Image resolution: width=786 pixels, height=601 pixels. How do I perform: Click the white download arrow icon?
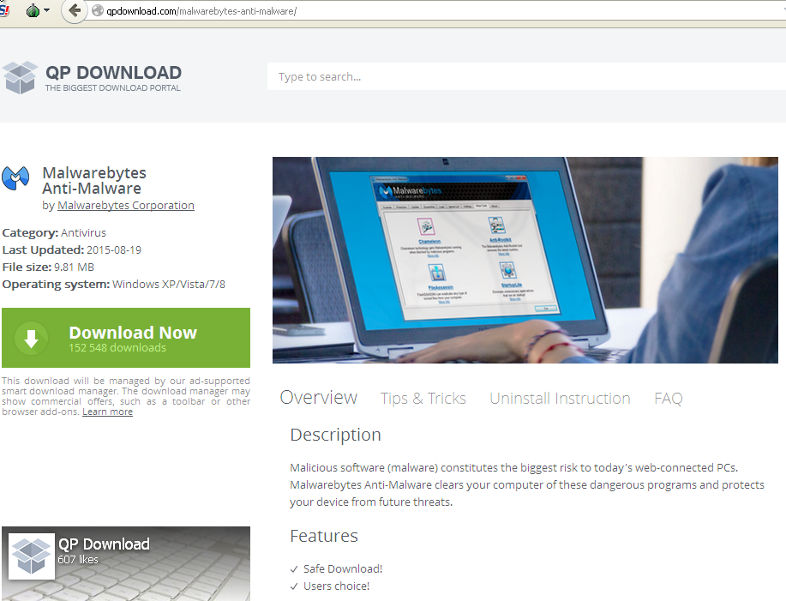(31, 338)
